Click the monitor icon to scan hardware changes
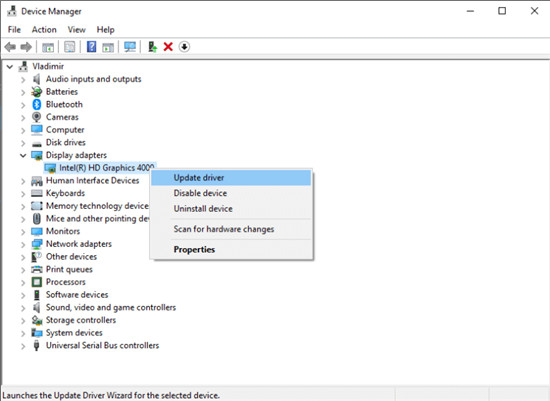 tap(130, 47)
